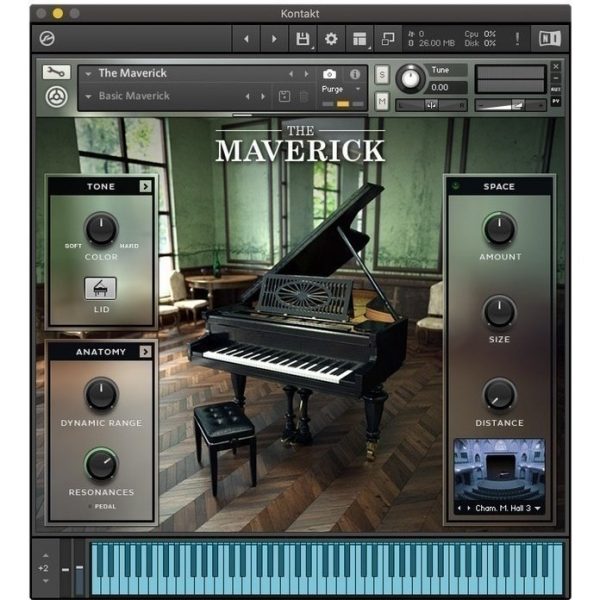Open instrument edit mode wrench icon
The height and width of the screenshot is (600, 600).
click(x=56, y=72)
